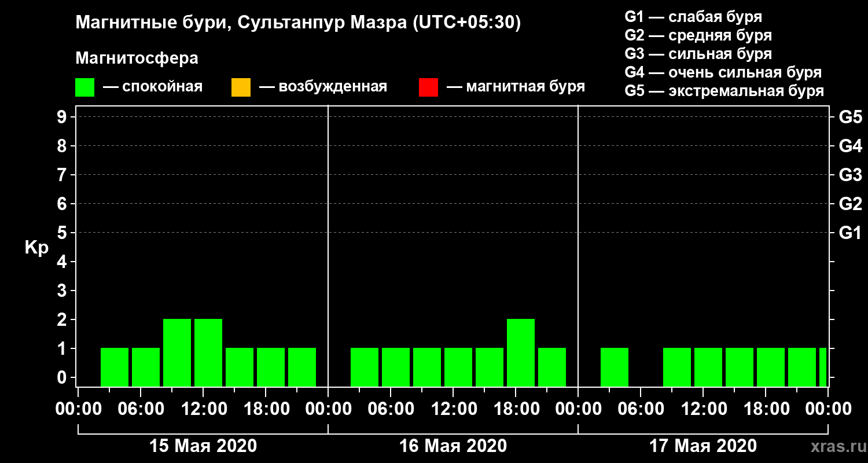Click the yellow 'возбужденная' legend swatch
This screenshot has width=868, height=463.
(x=241, y=87)
